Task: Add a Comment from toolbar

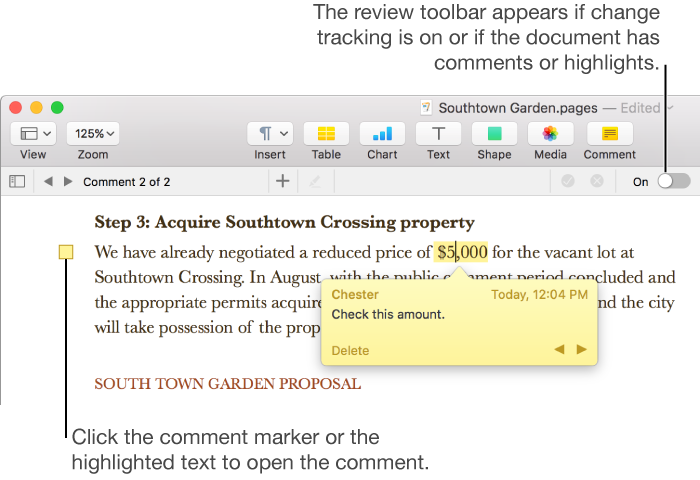Action: click(x=610, y=134)
